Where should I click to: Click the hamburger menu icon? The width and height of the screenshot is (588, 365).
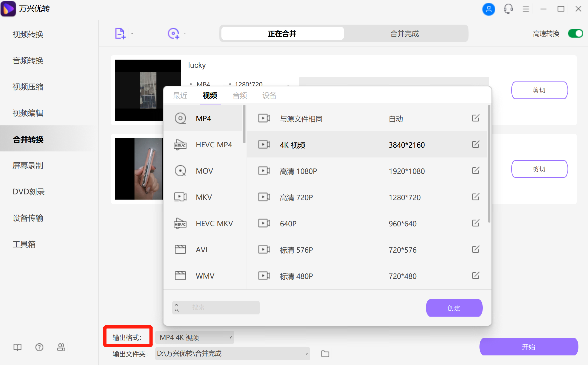(x=525, y=9)
